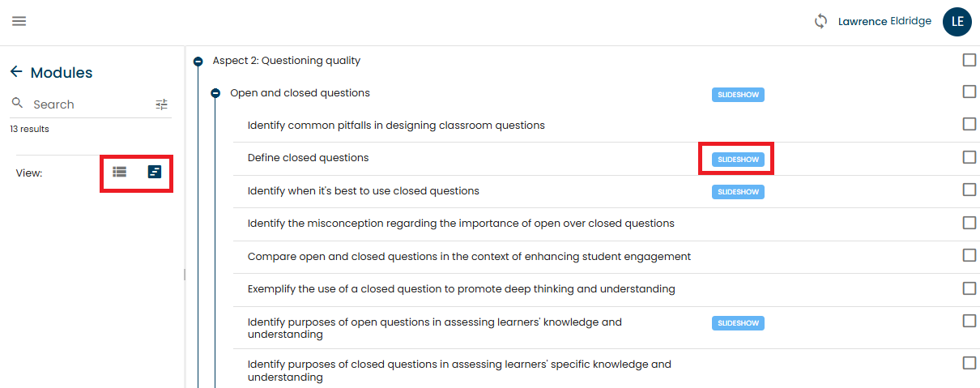Select checkbox for common pitfalls item
Screen dimensions: 980x388
[x=969, y=124]
